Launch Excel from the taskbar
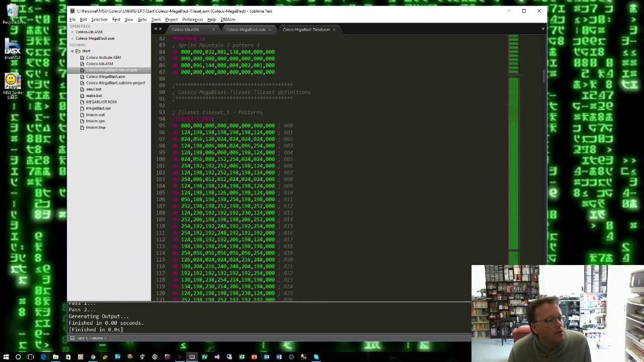 pyautogui.click(x=242, y=357)
